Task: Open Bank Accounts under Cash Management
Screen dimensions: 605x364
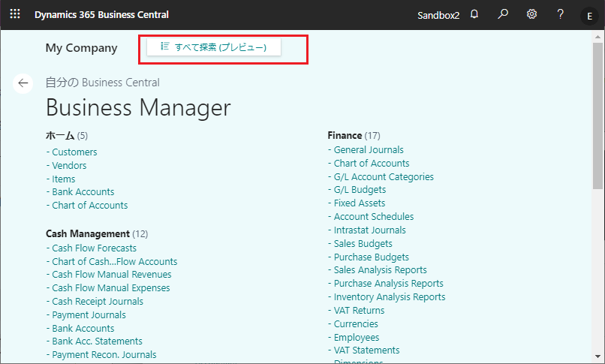Action: tap(83, 329)
